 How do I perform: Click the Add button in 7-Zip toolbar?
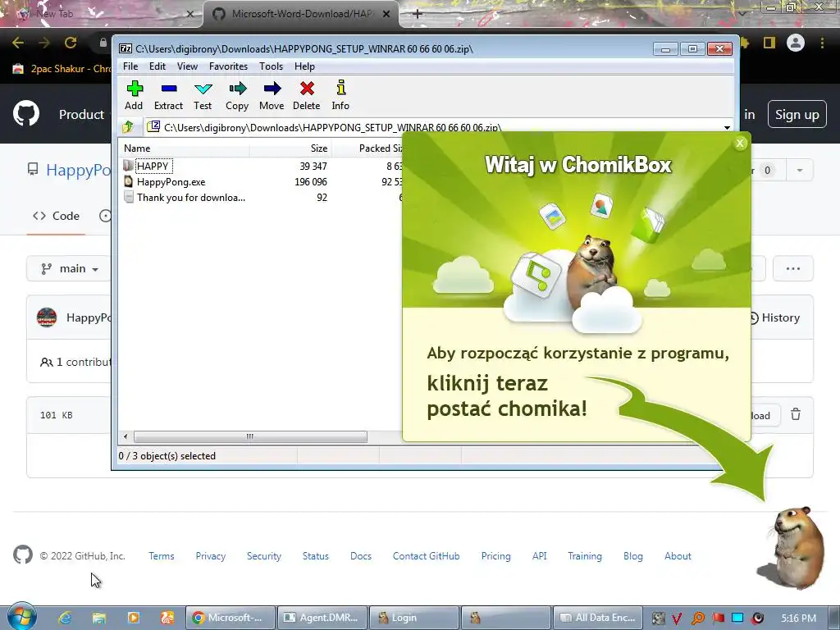pyautogui.click(x=134, y=95)
